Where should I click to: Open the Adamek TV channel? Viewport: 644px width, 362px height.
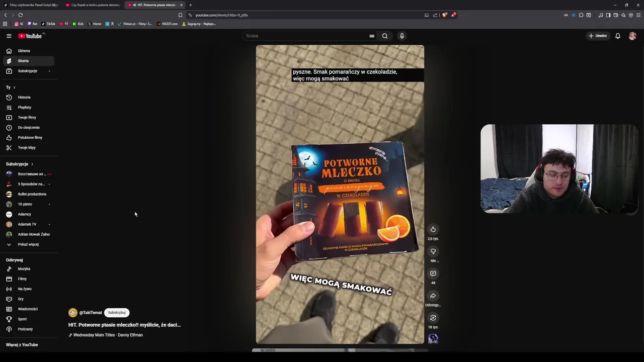point(29,224)
